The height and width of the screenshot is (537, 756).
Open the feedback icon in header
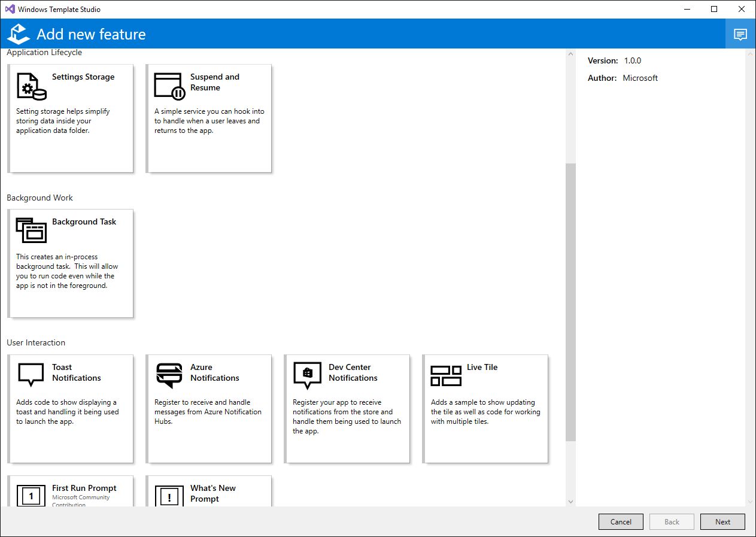tap(740, 34)
